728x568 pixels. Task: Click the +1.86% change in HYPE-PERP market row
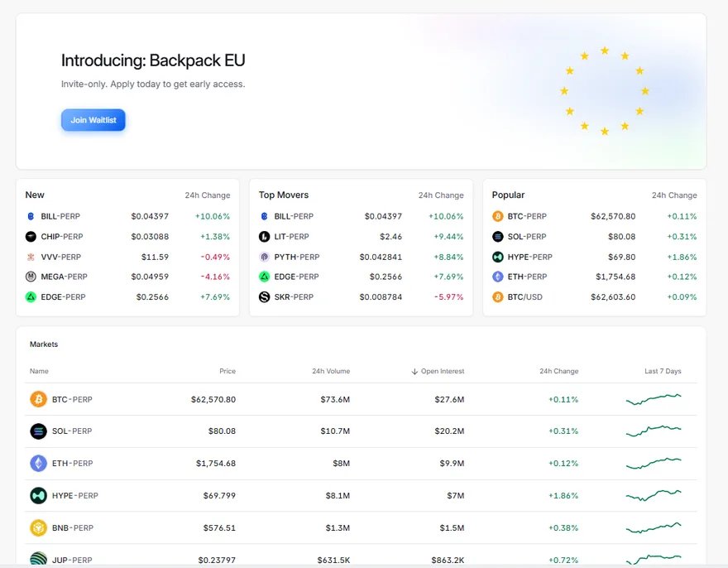563,495
